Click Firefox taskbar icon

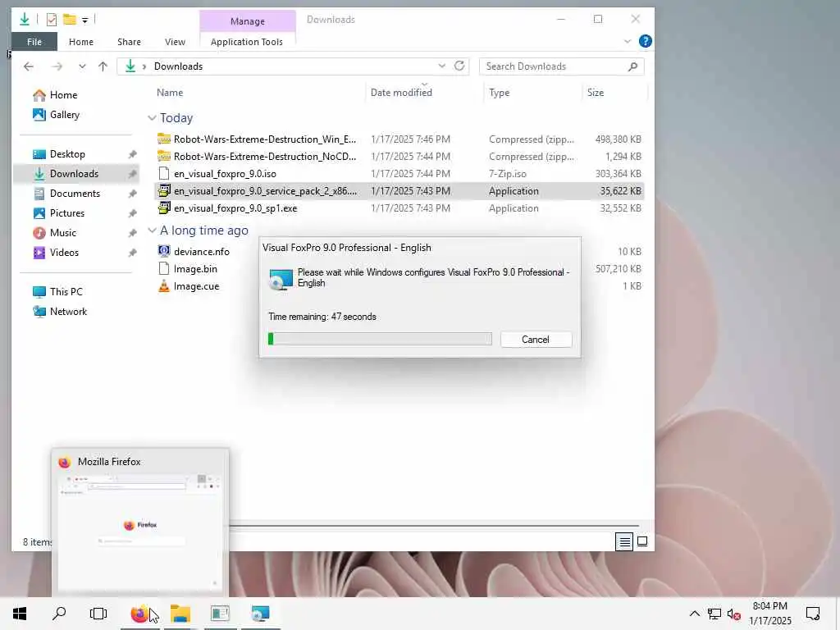tap(139, 614)
